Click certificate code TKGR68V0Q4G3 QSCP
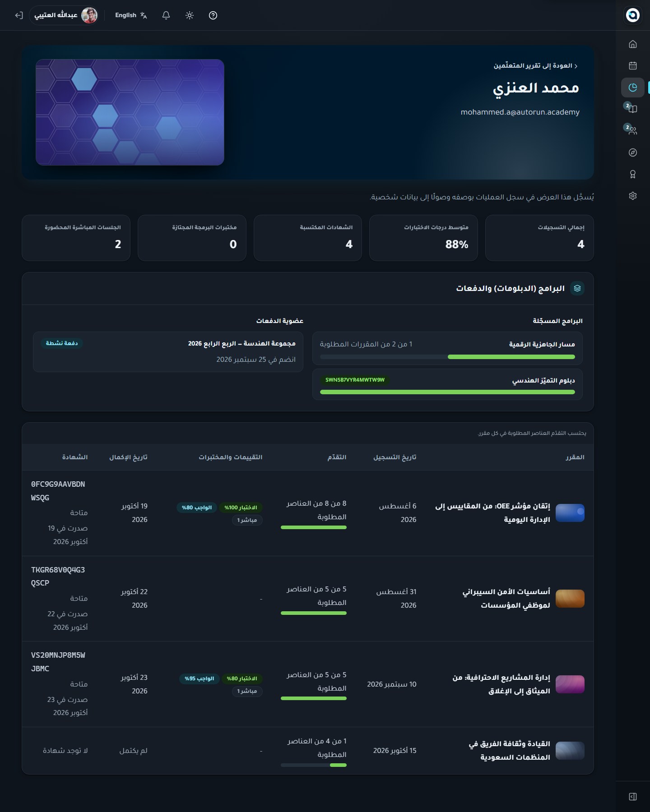Screen dimensions: 650x812 pos(58,577)
